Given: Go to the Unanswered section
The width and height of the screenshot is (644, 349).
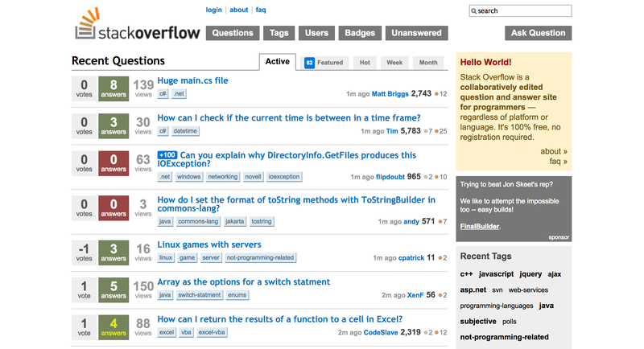Looking at the screenshot, I should pyautogui.click(x=416, y=33).
